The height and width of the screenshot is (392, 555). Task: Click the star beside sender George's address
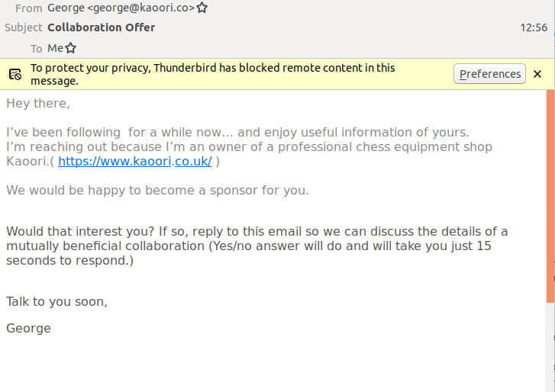pos(202,8)
